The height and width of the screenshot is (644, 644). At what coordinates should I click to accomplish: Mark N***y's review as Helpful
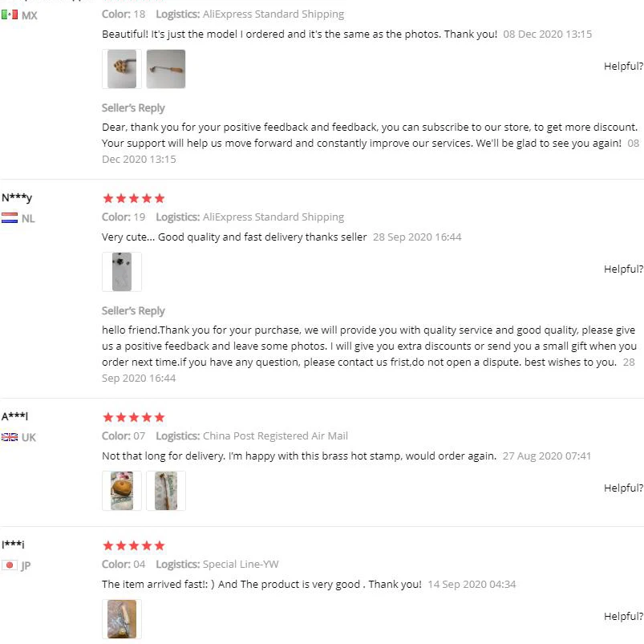[623, 269]
